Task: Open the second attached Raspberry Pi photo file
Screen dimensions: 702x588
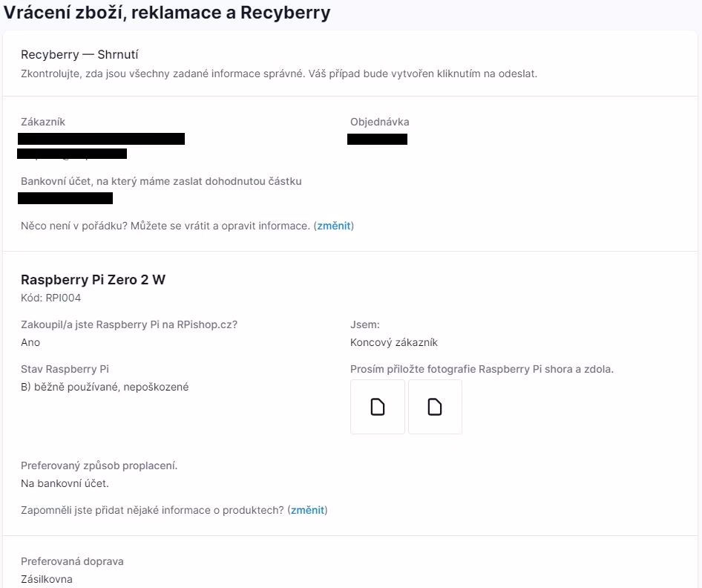Action: pos(435,407)
